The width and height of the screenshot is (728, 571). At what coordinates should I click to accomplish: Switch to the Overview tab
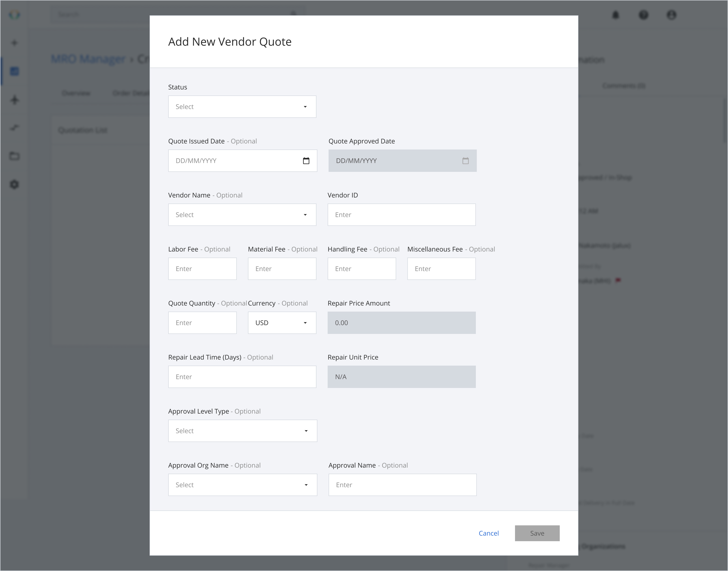[76, 93]
